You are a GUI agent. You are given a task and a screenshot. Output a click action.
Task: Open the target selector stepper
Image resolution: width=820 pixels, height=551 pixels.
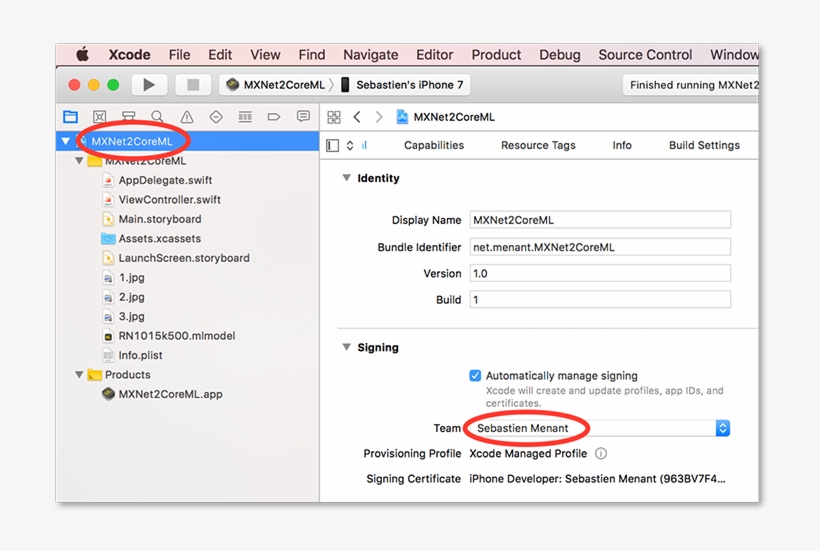tap(350, 145)
